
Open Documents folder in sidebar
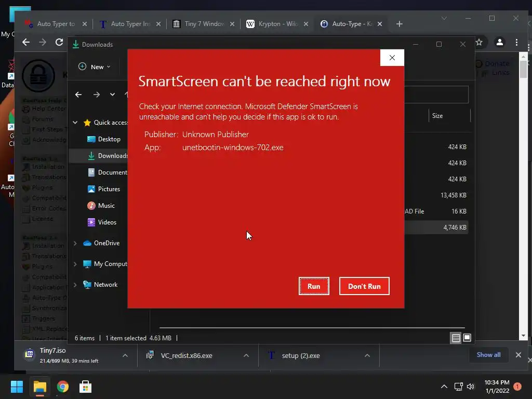(x=107, y=172)
